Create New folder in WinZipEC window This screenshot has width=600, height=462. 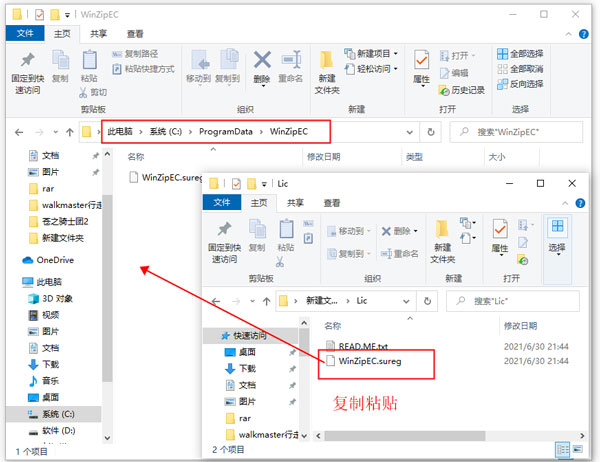(327, 72)
